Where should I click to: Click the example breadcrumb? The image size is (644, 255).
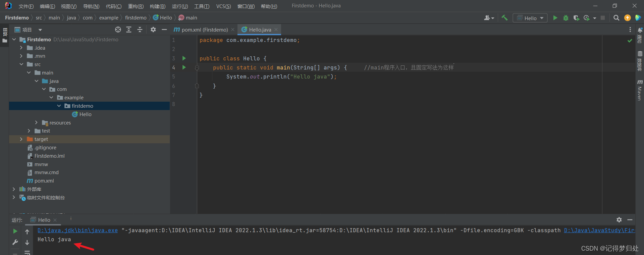[109, 18]
